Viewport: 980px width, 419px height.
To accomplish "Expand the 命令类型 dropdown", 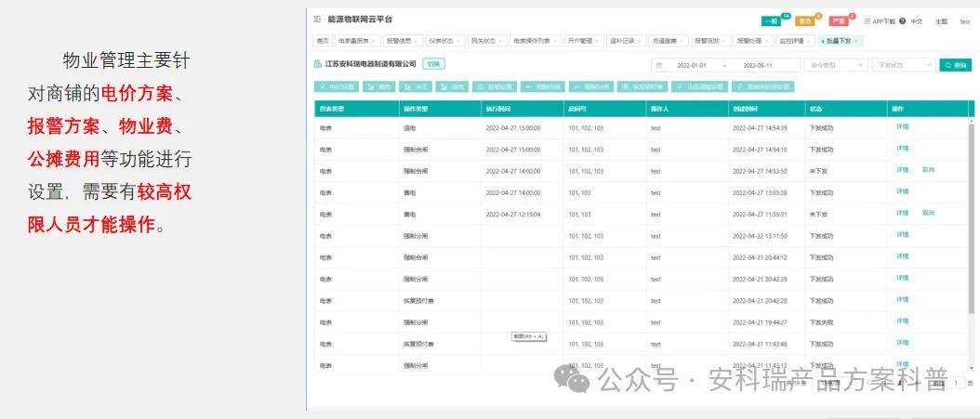I will (x=836, y=65).
